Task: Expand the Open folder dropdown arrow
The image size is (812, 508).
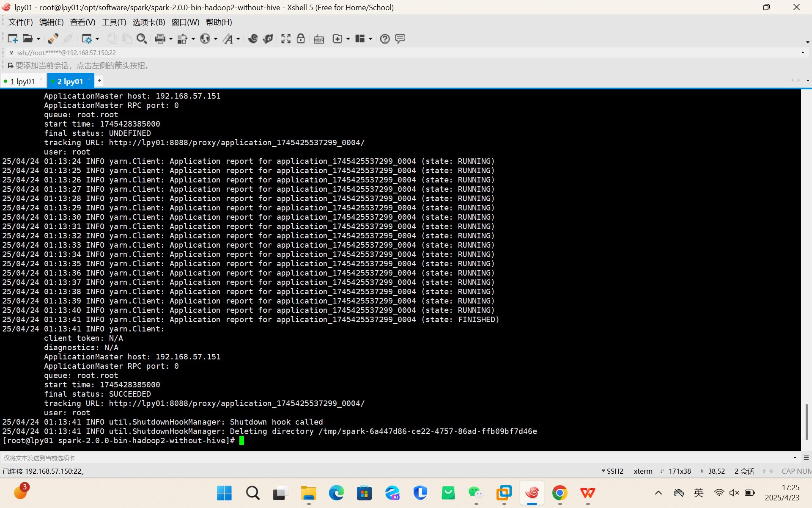Action: tap(38, 39)
